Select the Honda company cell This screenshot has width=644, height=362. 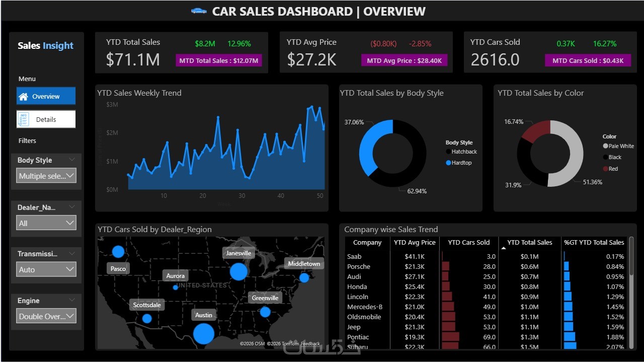coord(357,286)
